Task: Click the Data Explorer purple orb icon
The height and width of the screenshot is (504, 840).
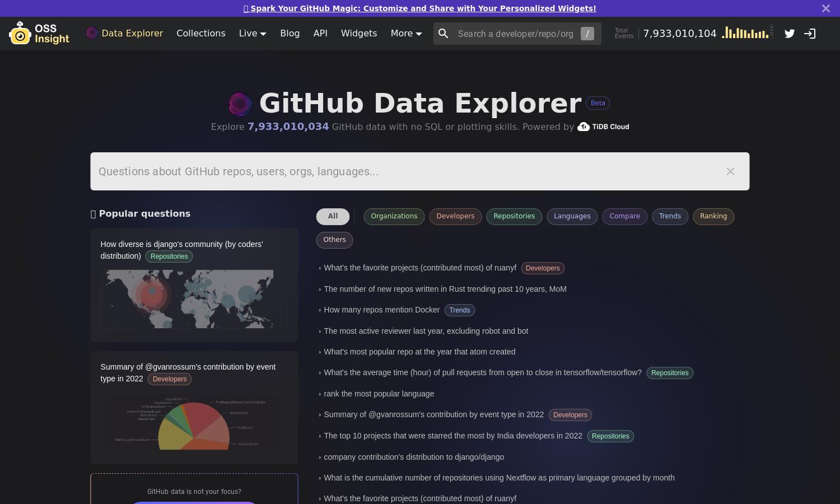Action: 92,33
